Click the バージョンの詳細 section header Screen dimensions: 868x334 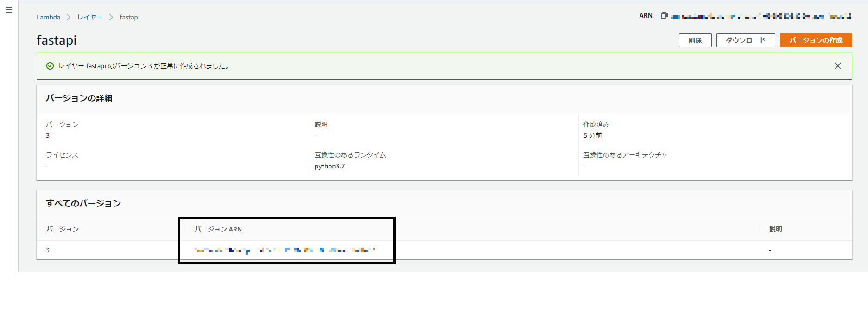[79, 98]
